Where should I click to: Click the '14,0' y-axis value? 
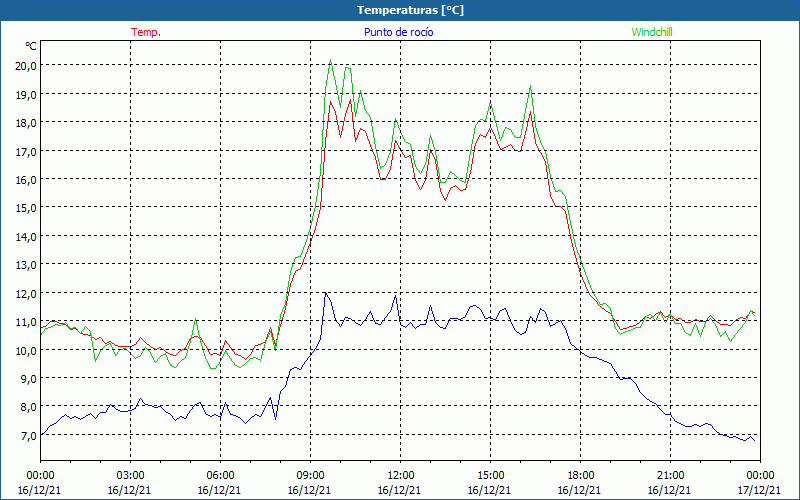pyautogui.click(x=26, y=237)
